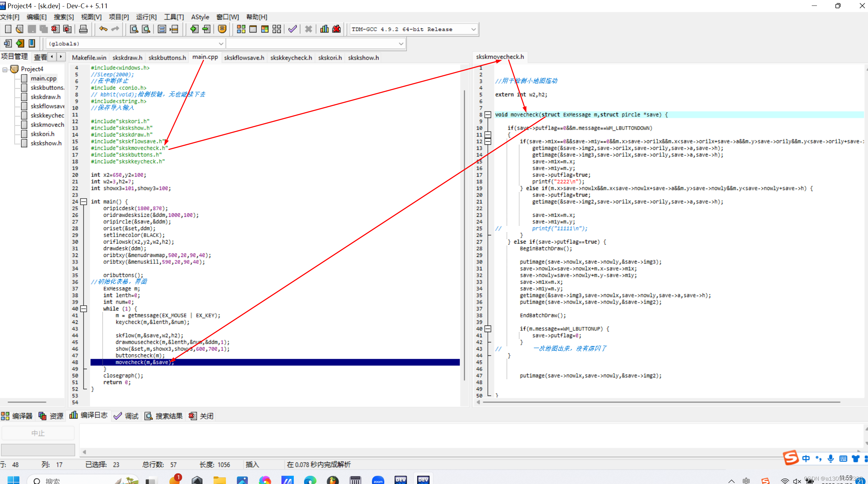Click the Toggle bookmark icon

click(20, 43)
